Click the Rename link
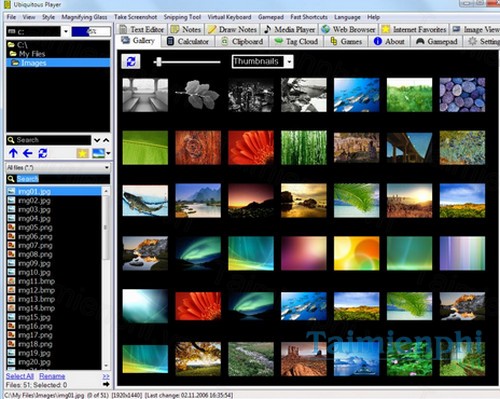Screen dimensions: 500x399 coord(52,376)
